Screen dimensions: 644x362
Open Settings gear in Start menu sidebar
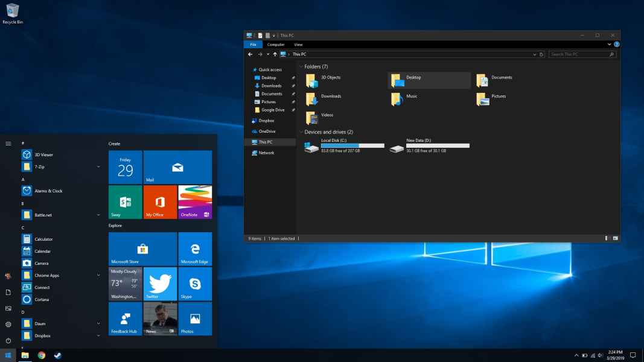[8, 325]
